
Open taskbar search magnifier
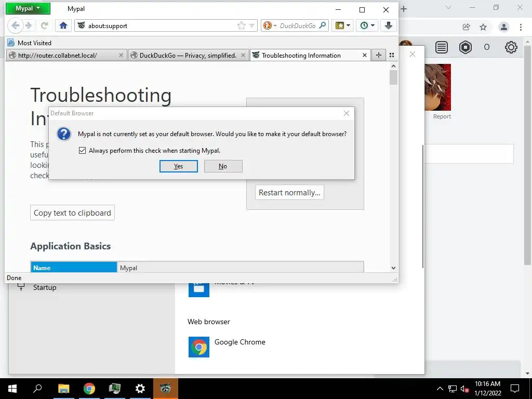tap(37, 389)
